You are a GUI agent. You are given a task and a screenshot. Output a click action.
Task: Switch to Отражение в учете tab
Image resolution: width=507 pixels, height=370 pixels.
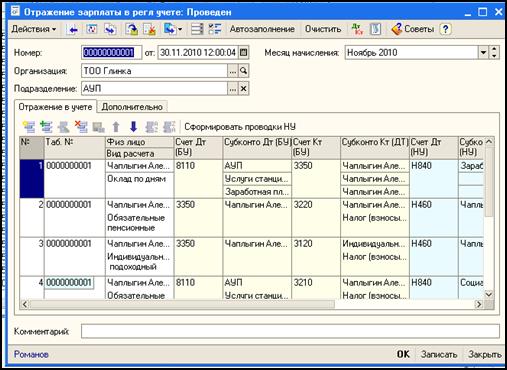[55, 107]
